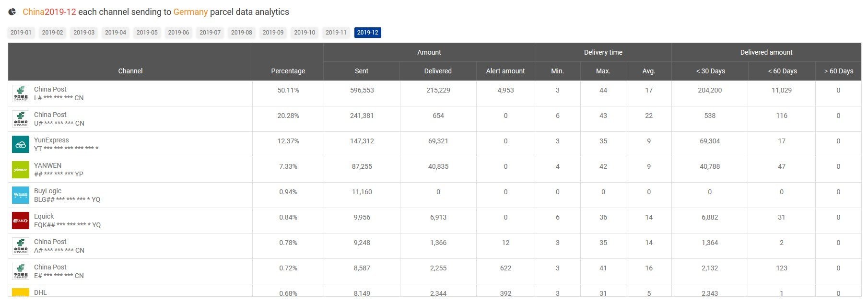Click the 11,029 under-60-days value

[782, 90]
